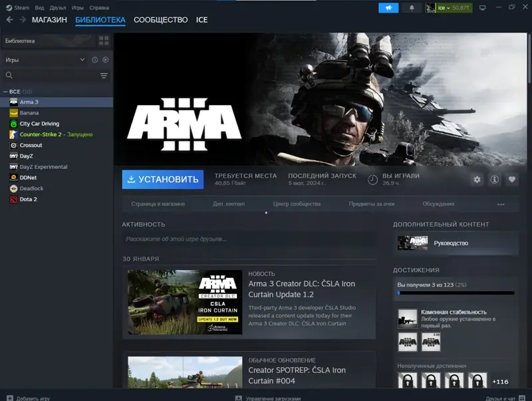Click the Добавить игру label
532x401 pixels.
point(33,398)
